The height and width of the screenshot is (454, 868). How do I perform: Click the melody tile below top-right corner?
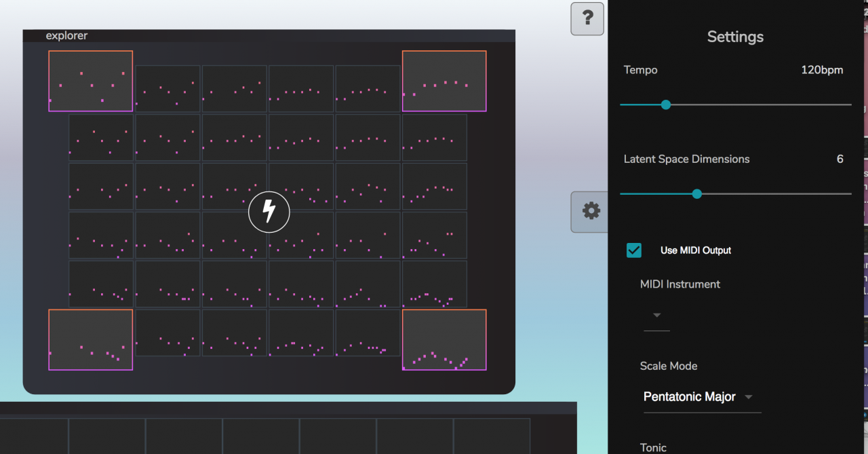(434, 137)
